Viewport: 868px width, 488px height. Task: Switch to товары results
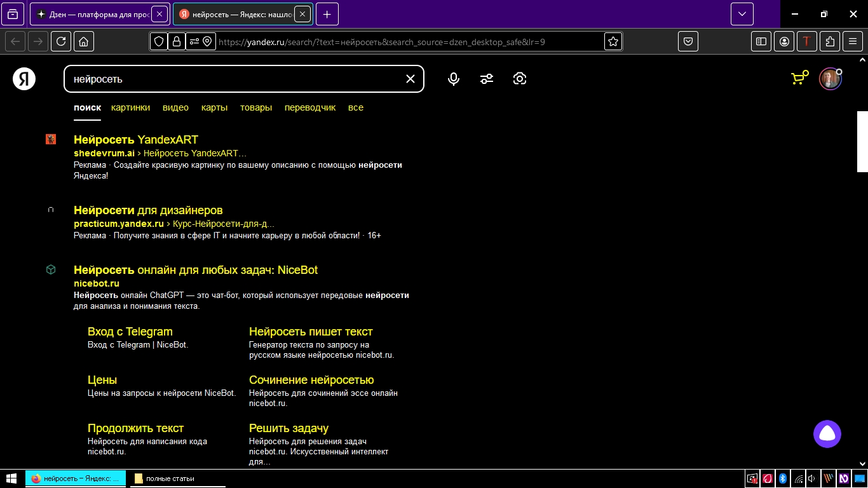(x=256, y=107)
